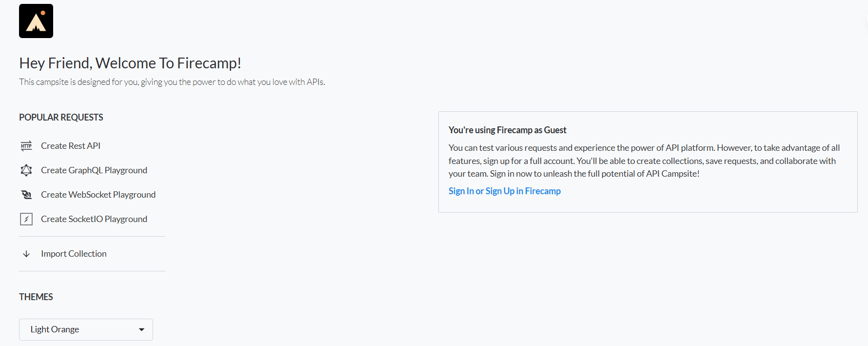The height and width of the screenshot is (346, 868).
Task: Click Sign In or Sign Up in Firecamp
Action: coord(504,191)
